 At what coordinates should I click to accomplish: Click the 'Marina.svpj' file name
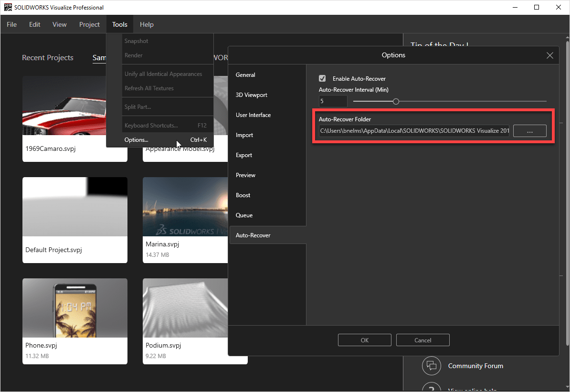tap(162, 244)
